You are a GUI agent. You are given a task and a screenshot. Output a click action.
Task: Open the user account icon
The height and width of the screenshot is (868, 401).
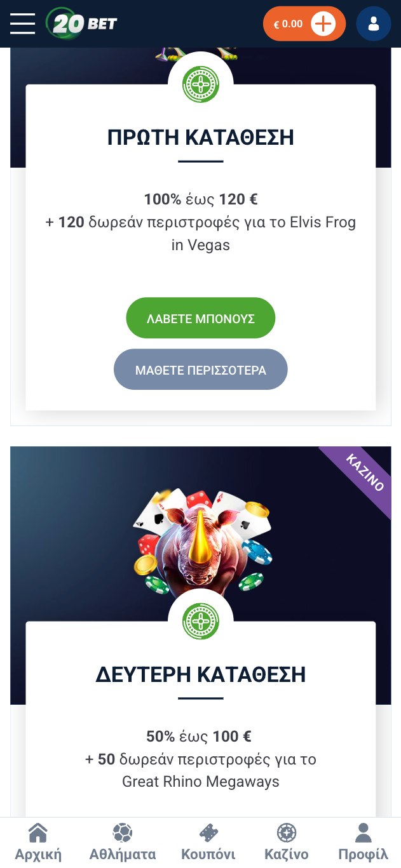click(374, 24)
